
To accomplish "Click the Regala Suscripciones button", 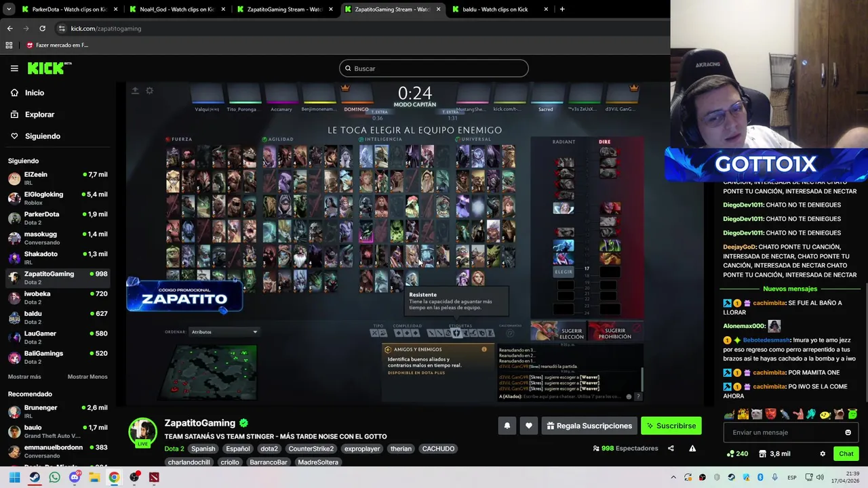I will pos(589,426).
